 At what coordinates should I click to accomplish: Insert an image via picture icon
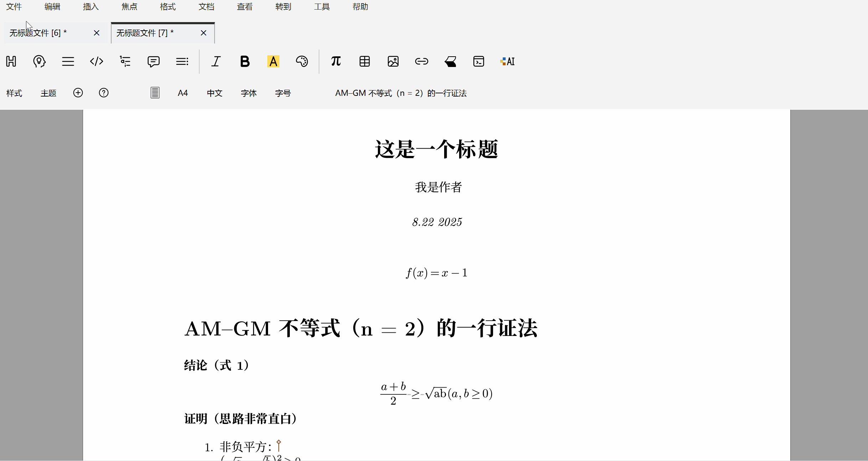coord(393,61)
